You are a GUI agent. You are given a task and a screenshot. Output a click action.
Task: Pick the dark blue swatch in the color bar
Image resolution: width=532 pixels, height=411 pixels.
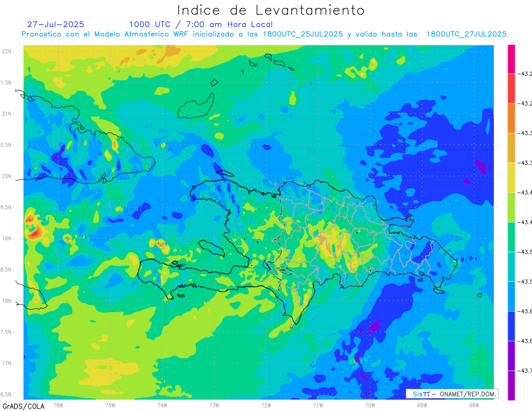[x=511, y=326]
